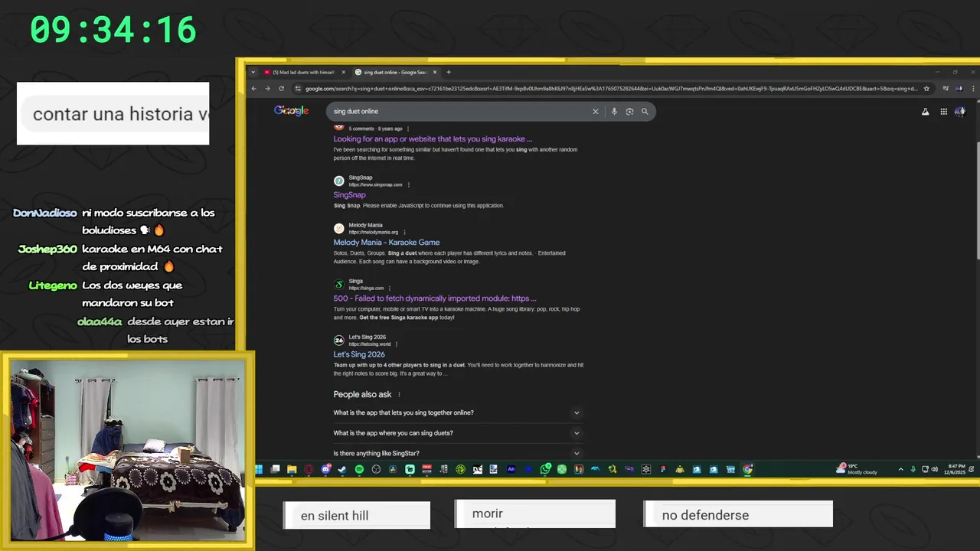Select poll option en silent hill

click(357, 515)
